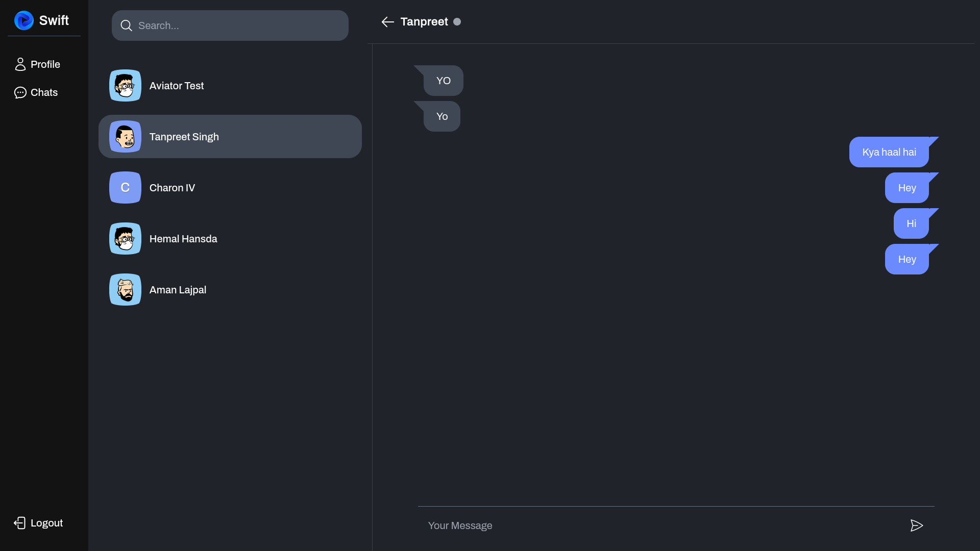Click the received 'YO' message bubble
Image resolution: width=980 pixels, height=551 pixels.
point(443,81)
